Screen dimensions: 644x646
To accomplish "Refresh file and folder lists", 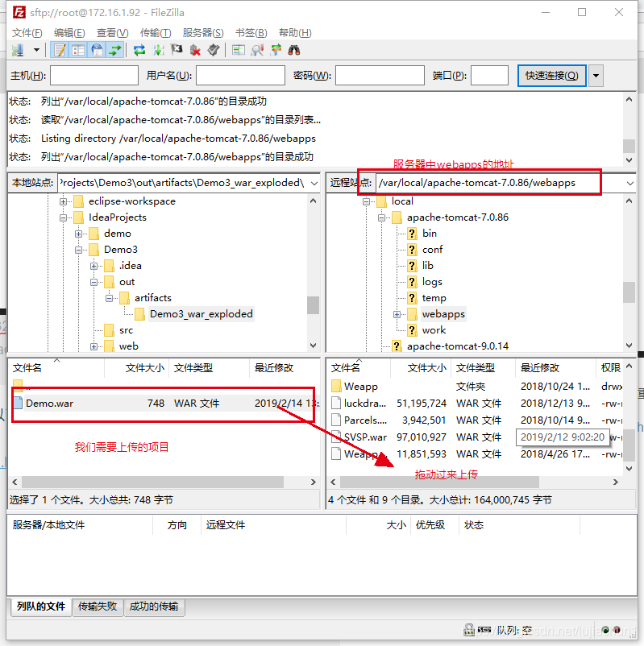I will pos(139,50).
